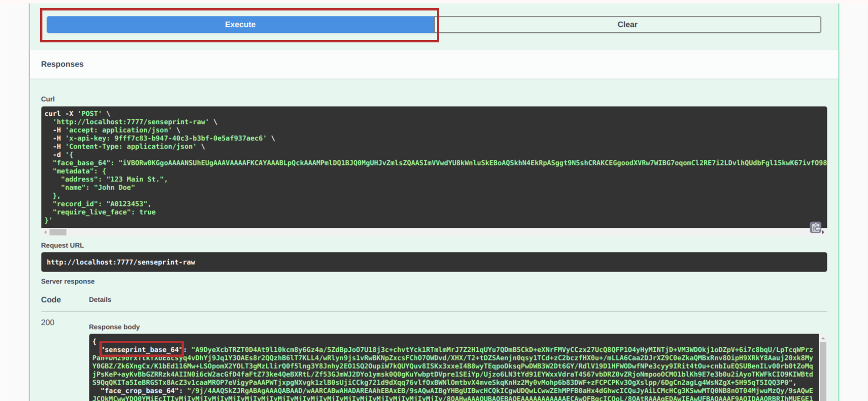868x401 pixels.
Task: Click the "face_base_64" line in curl
Action: tap(439, 163)
